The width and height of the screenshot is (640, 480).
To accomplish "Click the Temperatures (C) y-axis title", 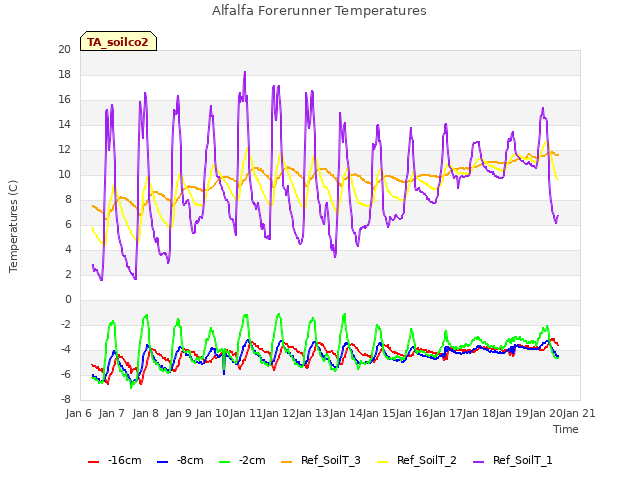I will (x=13, y=226).
